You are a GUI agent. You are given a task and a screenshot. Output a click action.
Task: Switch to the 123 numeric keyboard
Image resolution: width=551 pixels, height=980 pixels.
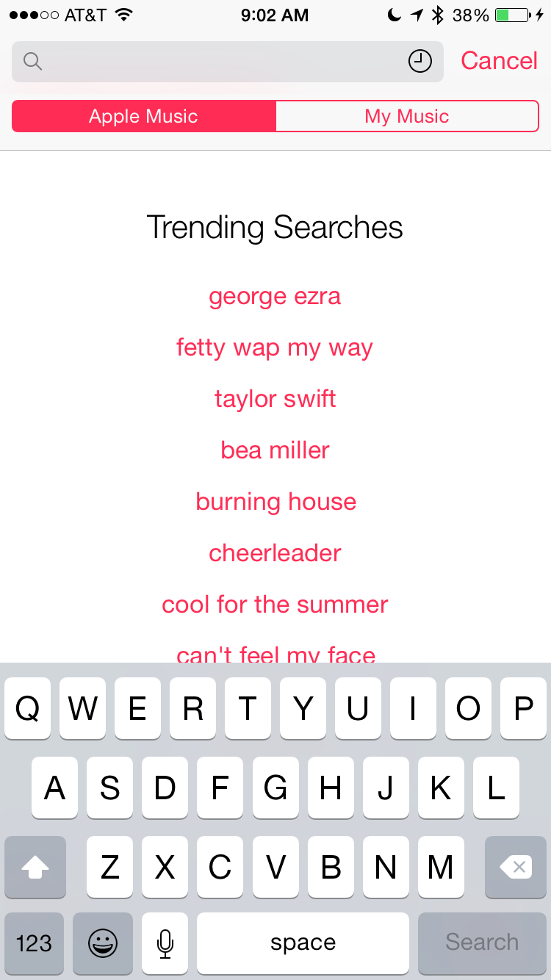click(34, 943)
